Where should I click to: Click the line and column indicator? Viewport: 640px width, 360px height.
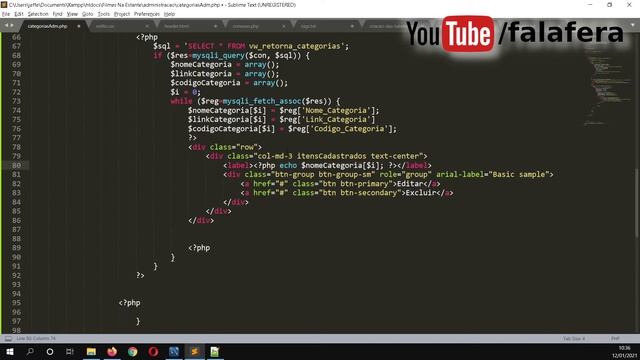[36, 338]
